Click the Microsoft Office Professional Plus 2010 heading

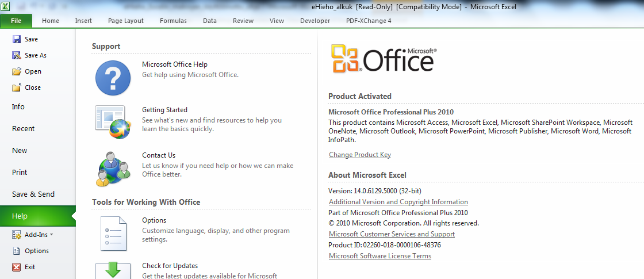(391, 112)
